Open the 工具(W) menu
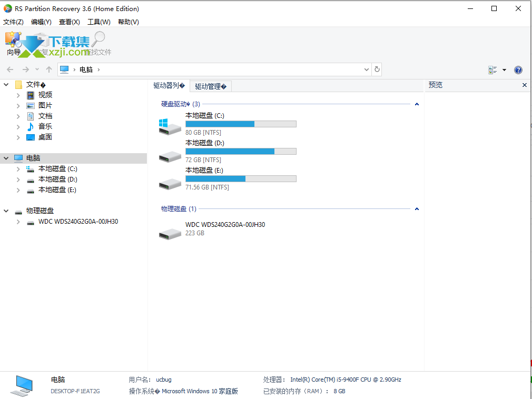Image resolution: width=532 pixels, height=399 pixels. tap(98, 22)
